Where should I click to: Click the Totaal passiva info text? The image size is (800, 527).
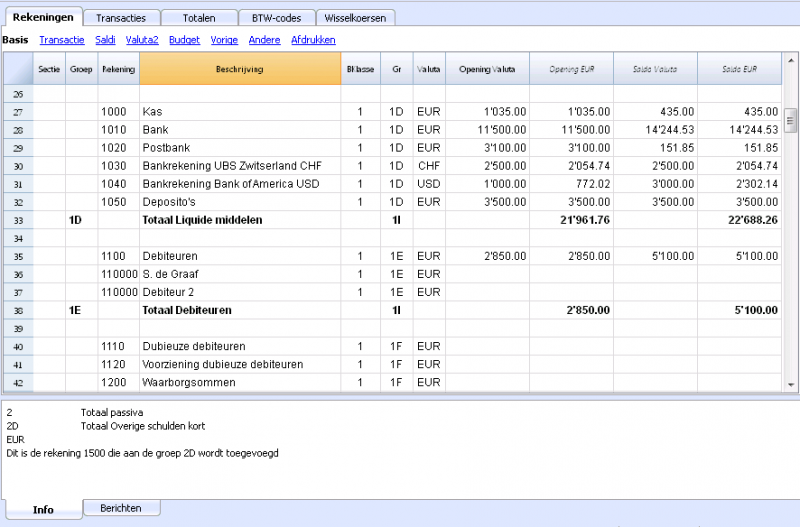click(x=112, y=412)
